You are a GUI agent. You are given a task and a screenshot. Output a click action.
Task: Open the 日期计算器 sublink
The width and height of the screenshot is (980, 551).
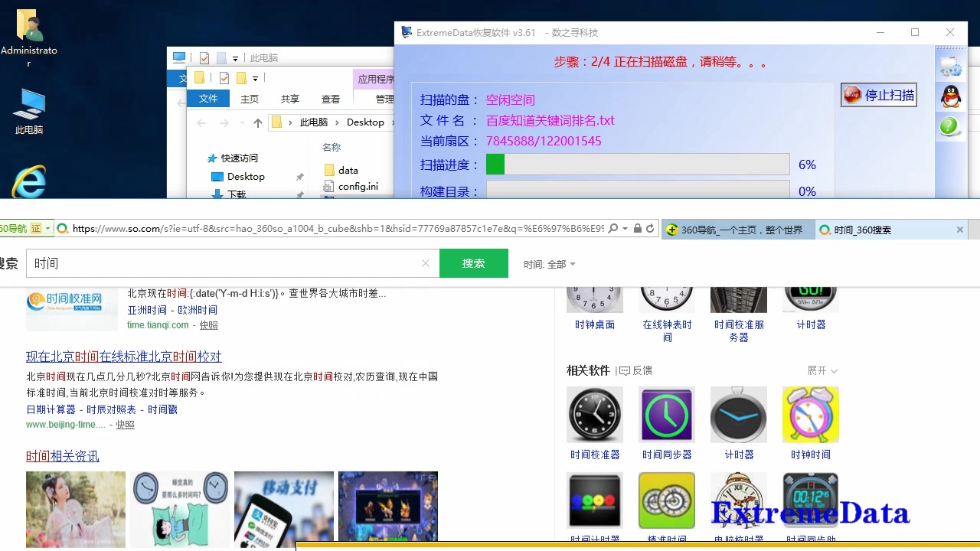tap(51, 409)
